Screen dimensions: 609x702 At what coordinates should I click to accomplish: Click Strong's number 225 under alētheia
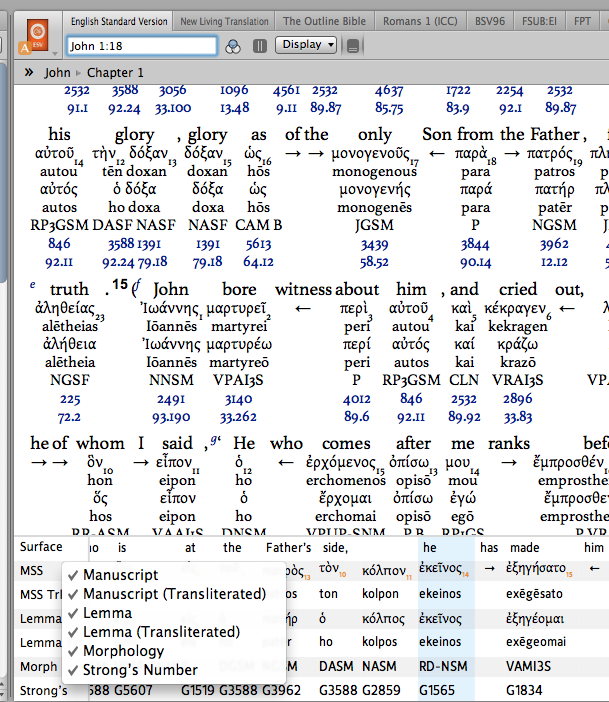click(x=70, y=399)
